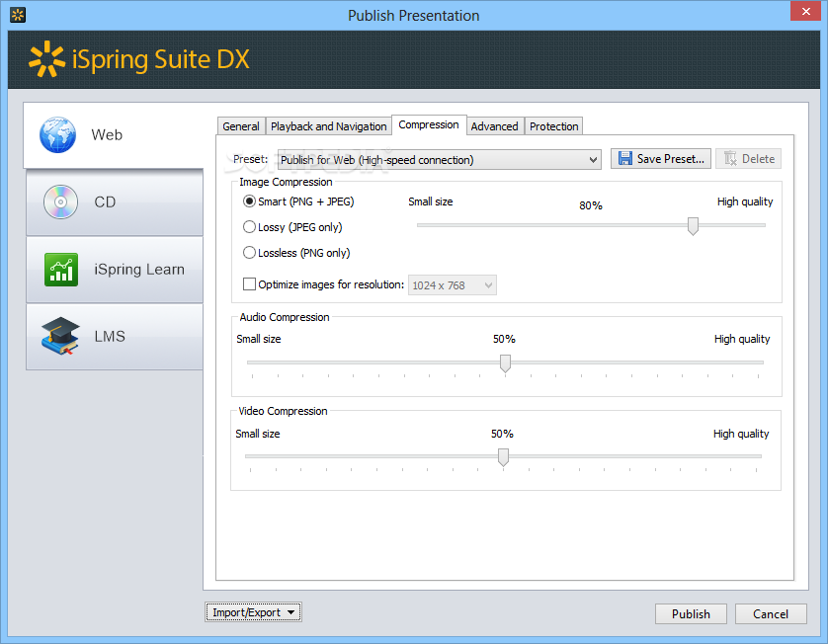This screenshot has width=828, height=644.
Task: Click Video Compression High quality label
Action: (741, 434)
